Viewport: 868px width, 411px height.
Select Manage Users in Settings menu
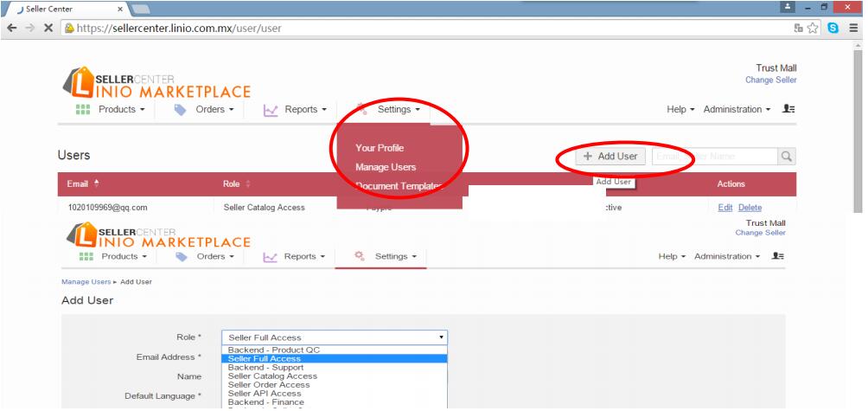pyautogui.click(x=386, y=167)
